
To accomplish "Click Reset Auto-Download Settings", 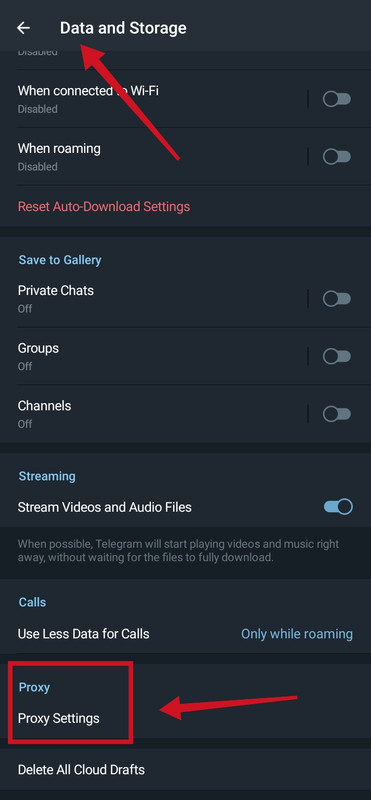I will point(104,207).
